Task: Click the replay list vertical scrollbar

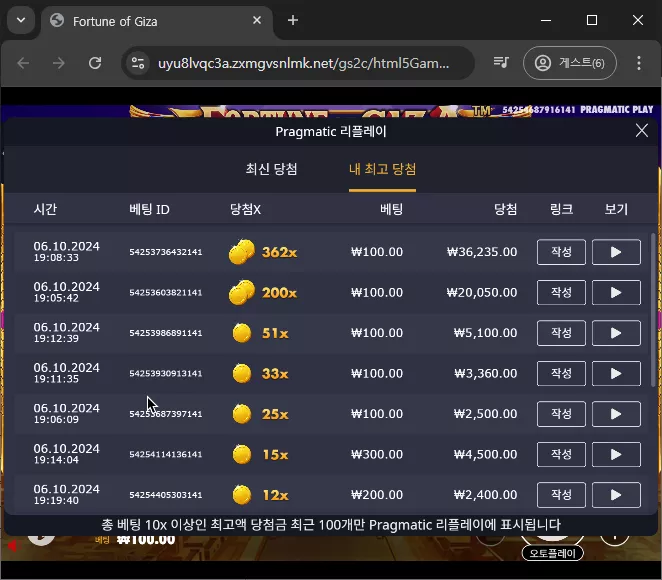Action: 653,310
